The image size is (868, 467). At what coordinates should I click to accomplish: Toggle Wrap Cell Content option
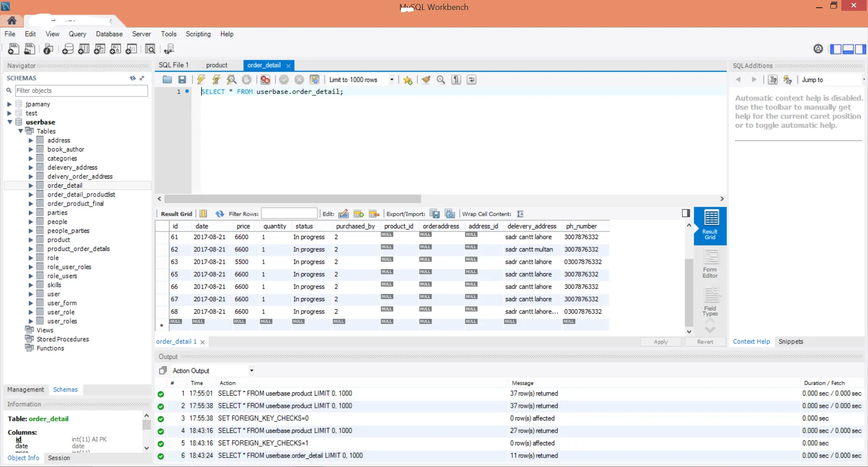pos(520,214)
